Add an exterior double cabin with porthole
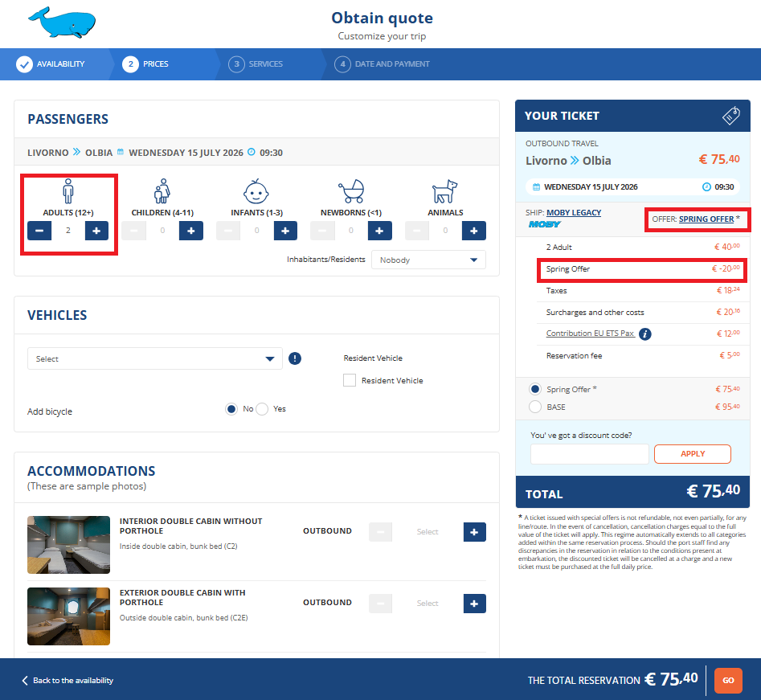761x700 pixels. click(x=474, y=603)
